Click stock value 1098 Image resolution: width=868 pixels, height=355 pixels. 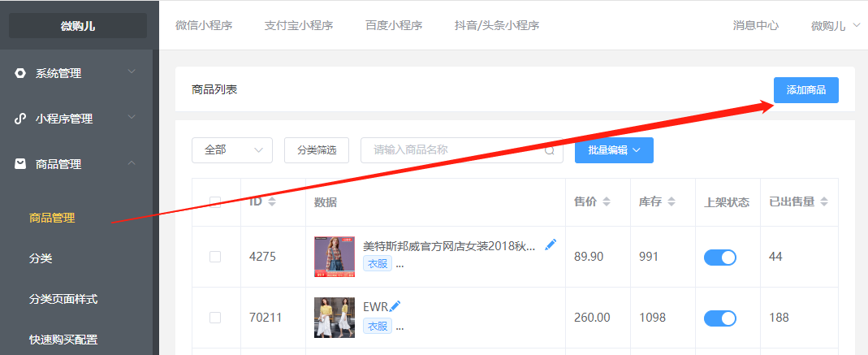click(x=652, y=318)
